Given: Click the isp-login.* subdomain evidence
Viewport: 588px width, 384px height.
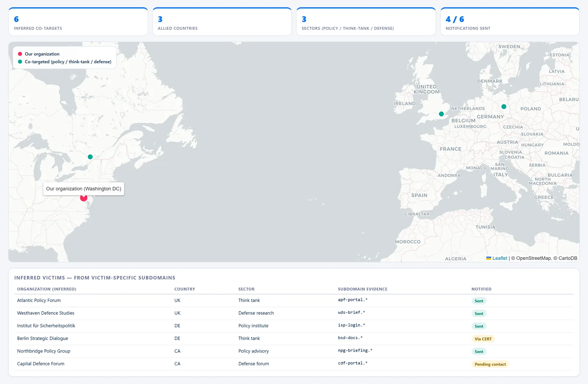Looking at the screenshot, I should [x=352, y=325].
